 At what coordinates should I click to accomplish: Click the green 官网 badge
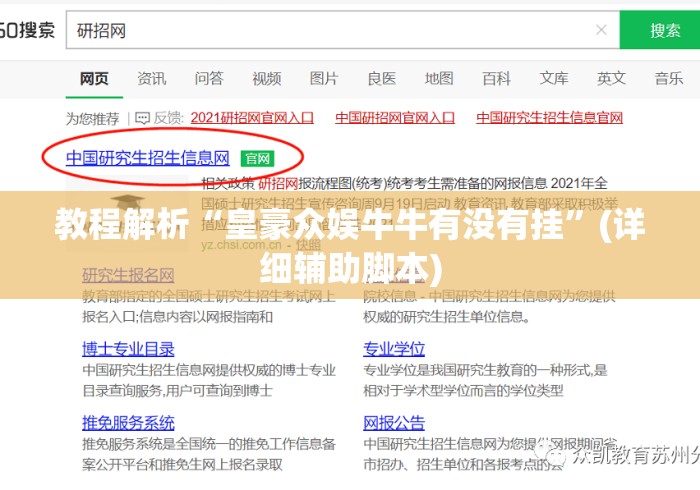click(257, 158)
